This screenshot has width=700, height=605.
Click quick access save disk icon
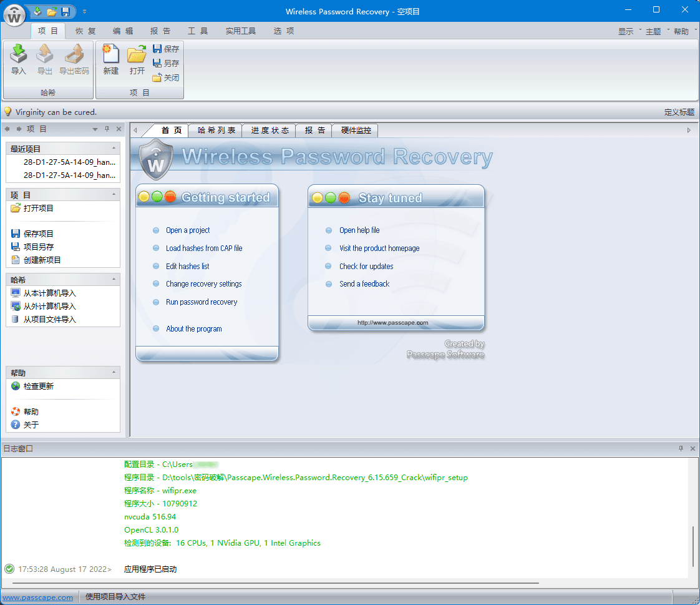[x=66, y=11]
